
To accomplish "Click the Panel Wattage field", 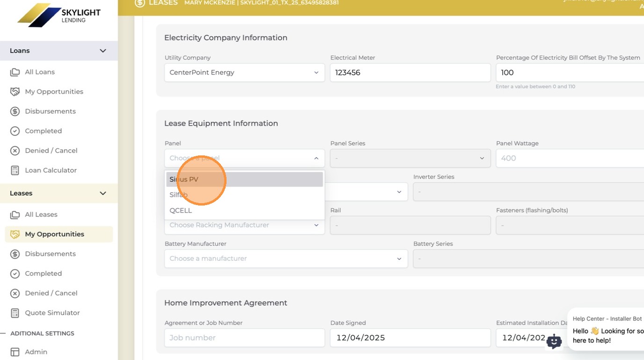I will [570, 158].
